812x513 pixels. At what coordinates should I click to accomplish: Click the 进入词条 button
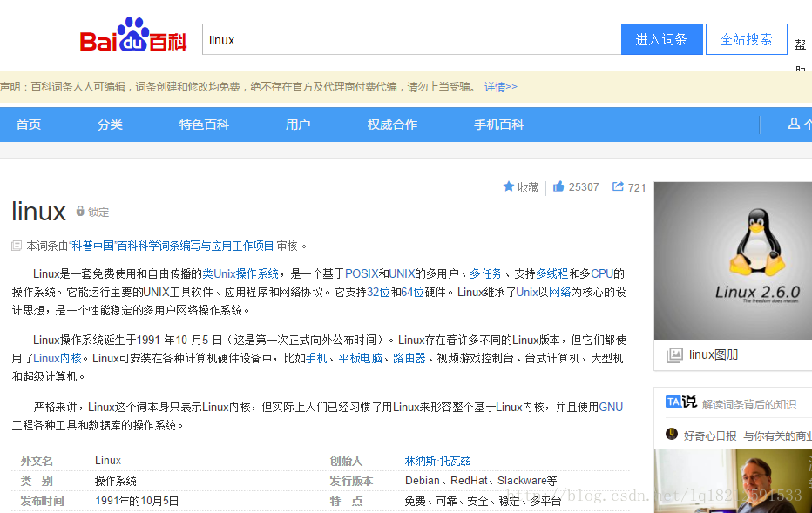(x=662, y=39)
